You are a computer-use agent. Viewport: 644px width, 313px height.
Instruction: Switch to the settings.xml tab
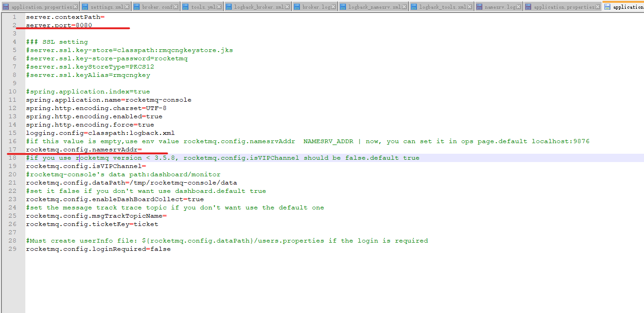tap(107, 7)
